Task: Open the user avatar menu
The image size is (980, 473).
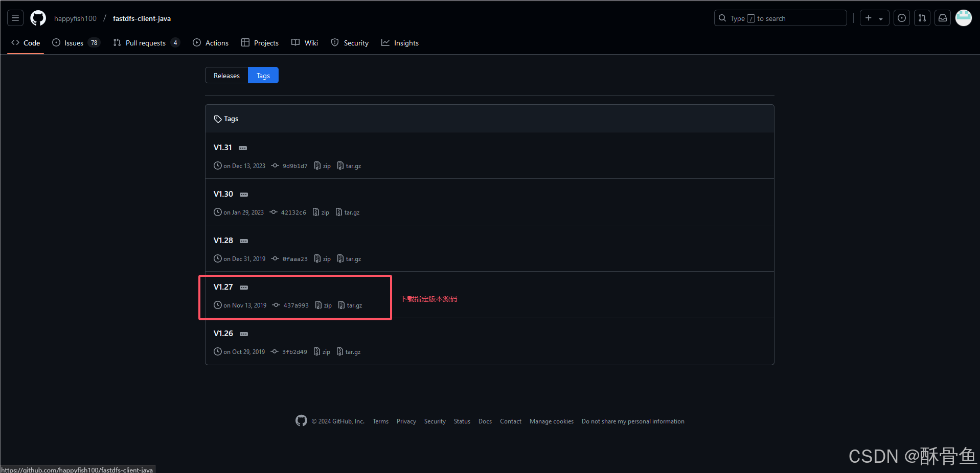Action: click(964, 18)
